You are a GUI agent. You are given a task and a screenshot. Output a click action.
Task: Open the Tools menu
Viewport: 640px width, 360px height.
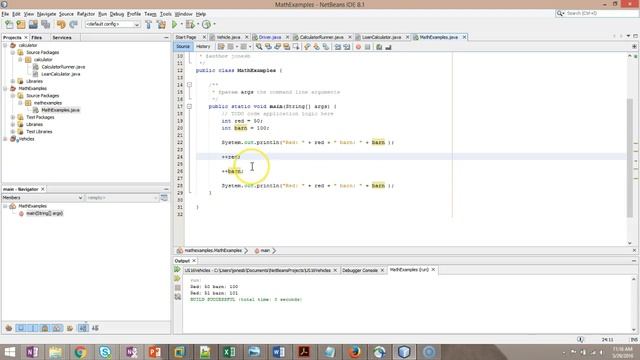165,14
